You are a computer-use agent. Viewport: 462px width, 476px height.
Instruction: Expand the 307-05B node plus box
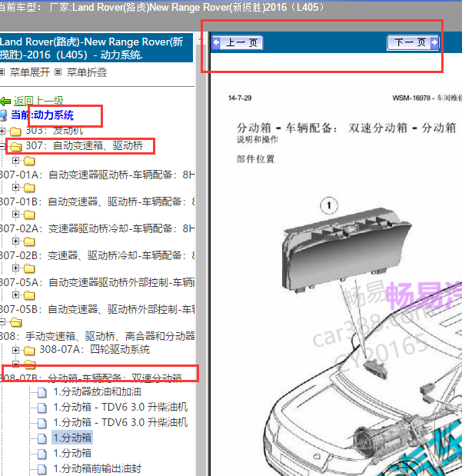[15, 295]
